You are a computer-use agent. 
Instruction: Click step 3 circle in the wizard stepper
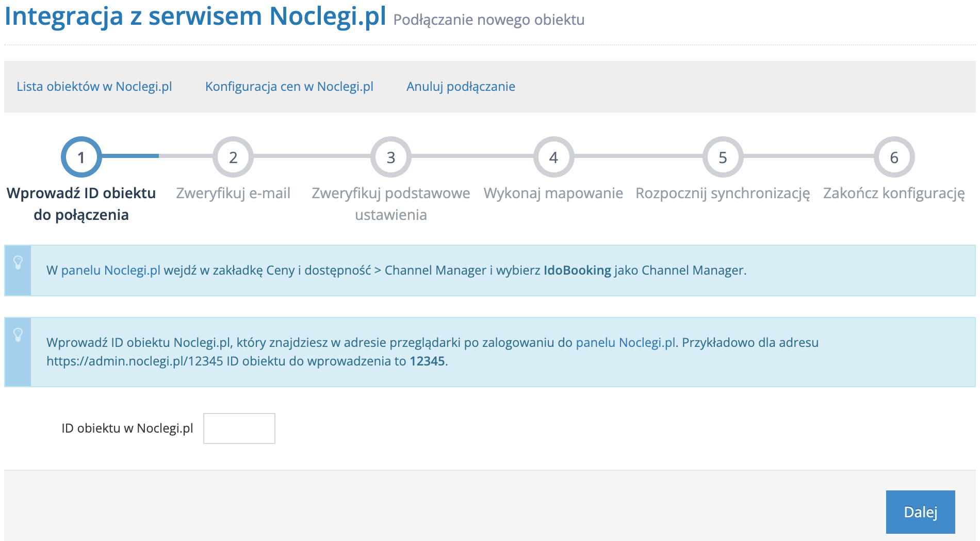point(390,157)
